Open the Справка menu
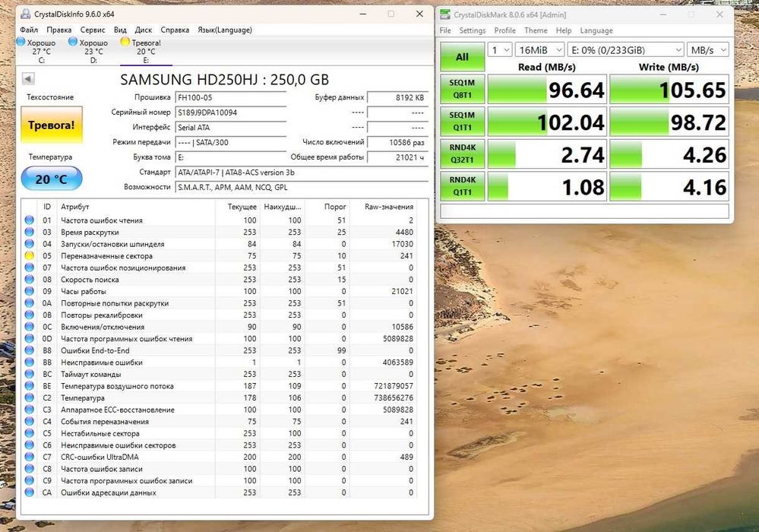The width and height of the screenshot is (759, 532). (x=175, y=30)
